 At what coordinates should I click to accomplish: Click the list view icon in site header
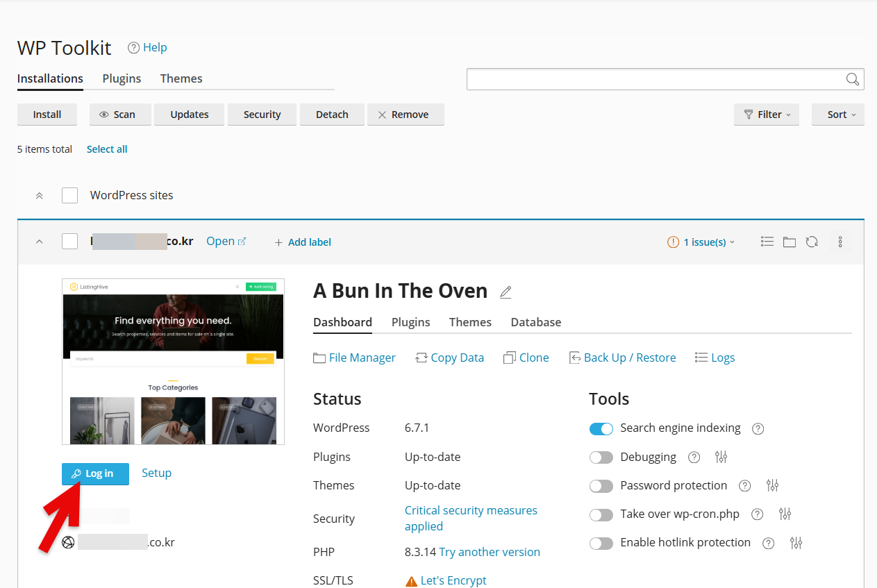pyautogui.click(x=767, y=242)
